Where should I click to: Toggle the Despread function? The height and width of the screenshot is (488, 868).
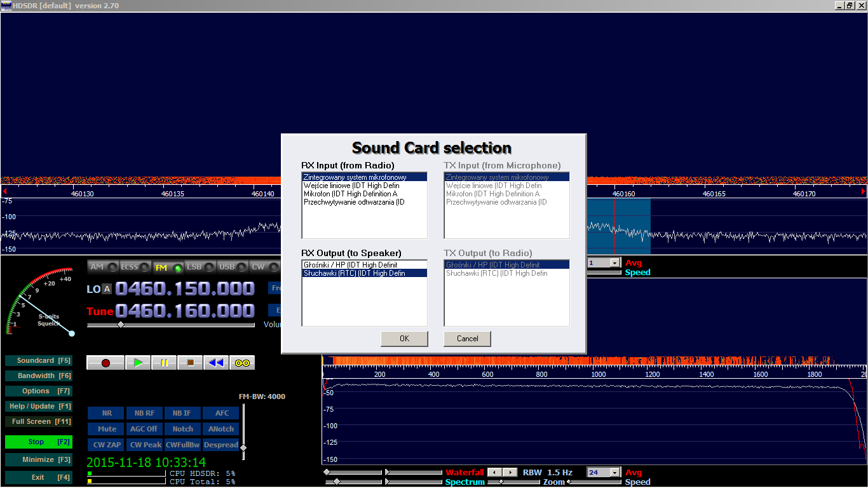221,445
